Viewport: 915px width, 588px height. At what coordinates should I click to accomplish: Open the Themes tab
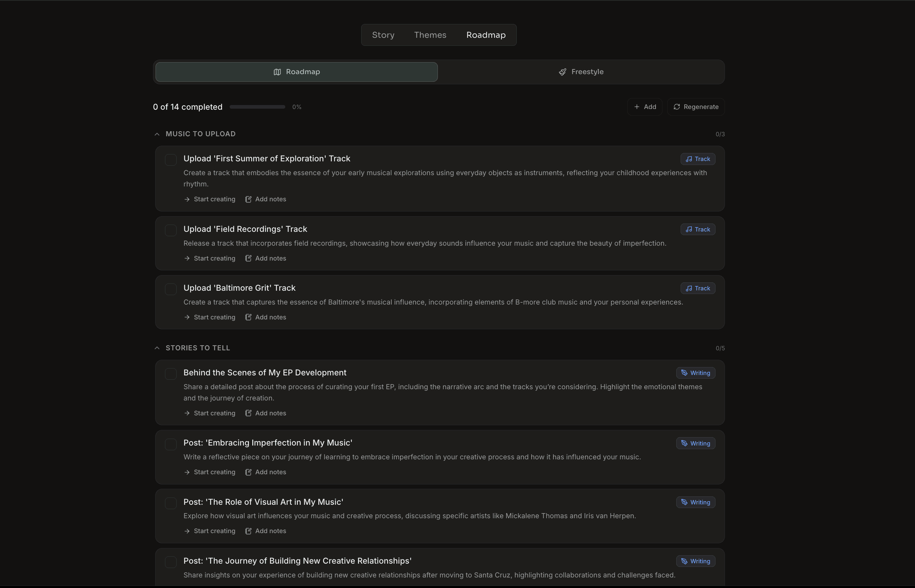pos(430,35)
